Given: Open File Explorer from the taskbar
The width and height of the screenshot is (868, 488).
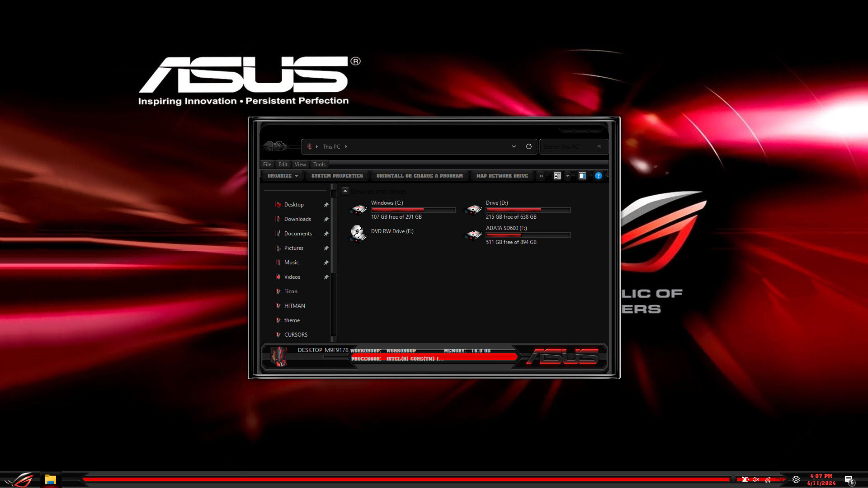Looking at the screenshot, I should tap(50, 479).
